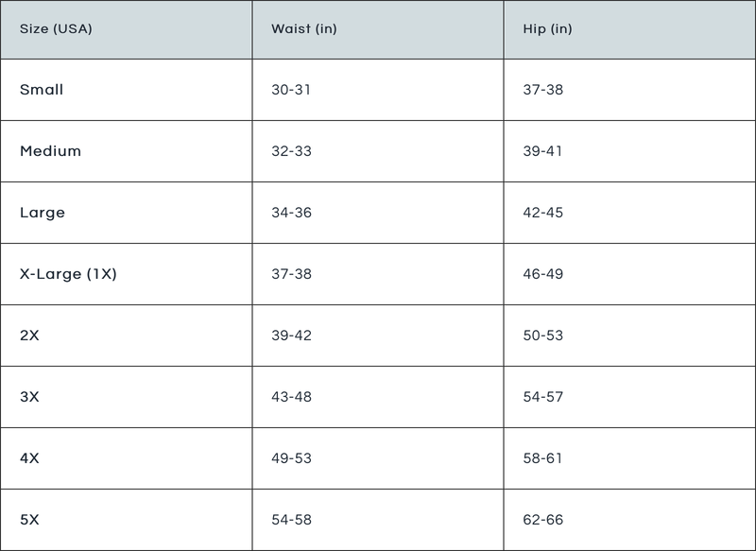Click the Size (USA) column header
This screenshot has width=756, height=551.
56,29
